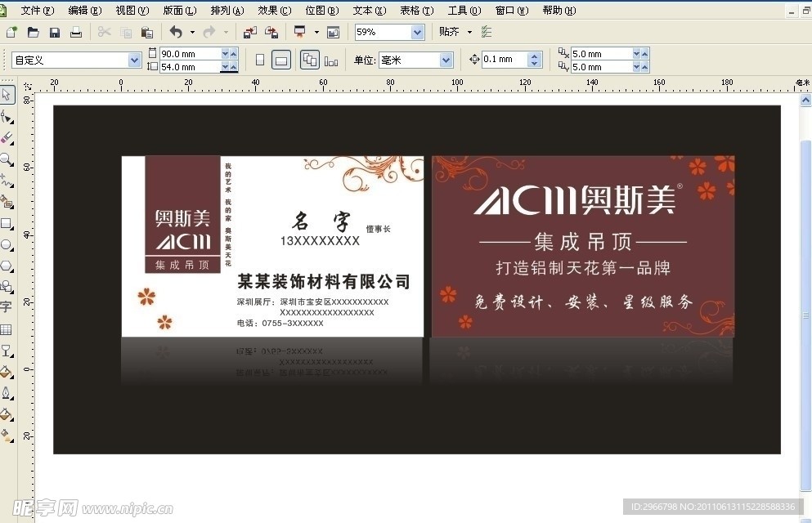Redo the last undone action
This screenshot has height=523, width=812.
tap(209, 32)
